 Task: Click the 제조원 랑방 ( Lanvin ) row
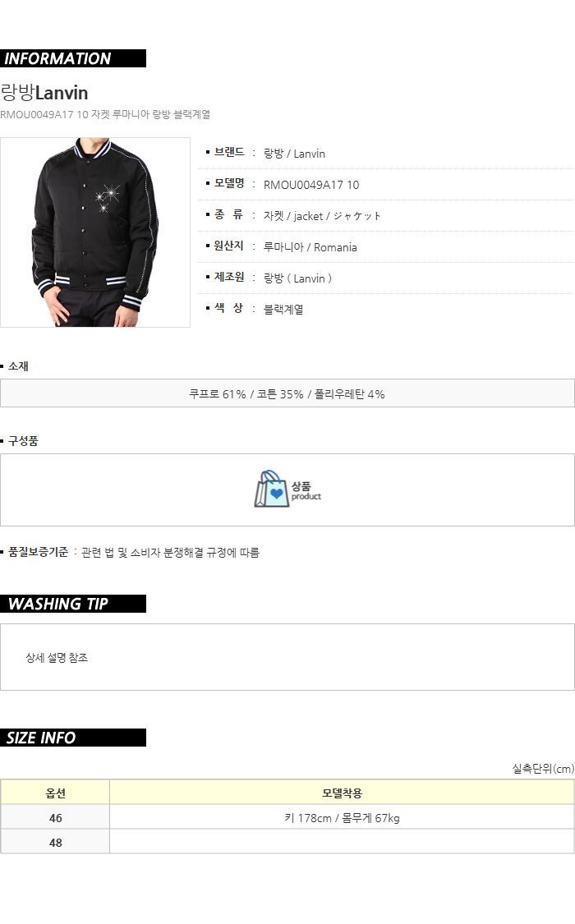pos(385,278)
